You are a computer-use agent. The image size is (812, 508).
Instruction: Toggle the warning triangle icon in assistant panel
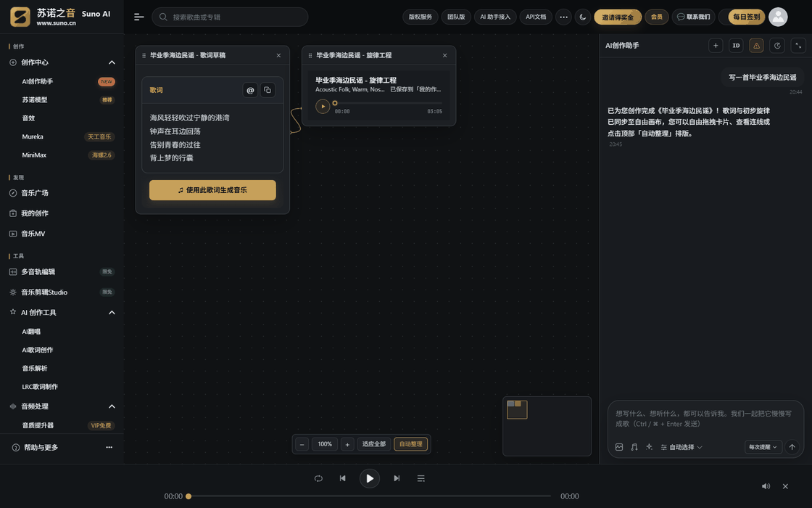click(x=757, y=46)
